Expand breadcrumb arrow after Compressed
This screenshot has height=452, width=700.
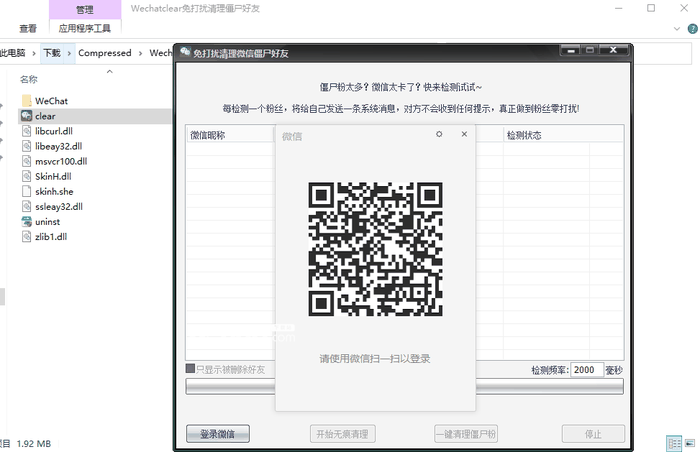(x=140, y=54)
